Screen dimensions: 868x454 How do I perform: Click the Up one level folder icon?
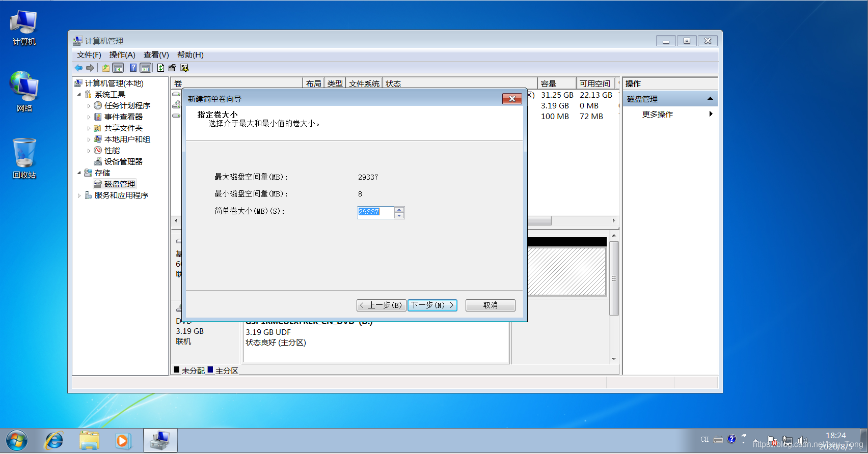click(106, 68)
